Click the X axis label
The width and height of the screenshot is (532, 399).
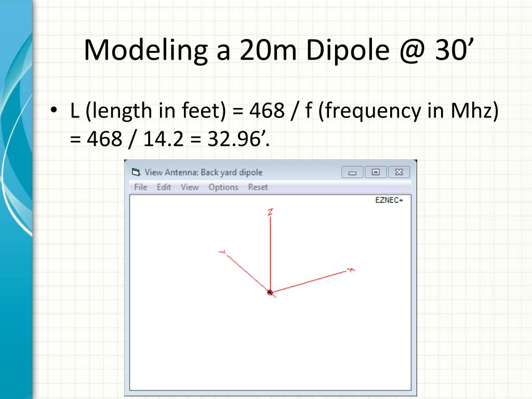pos(351,270)
